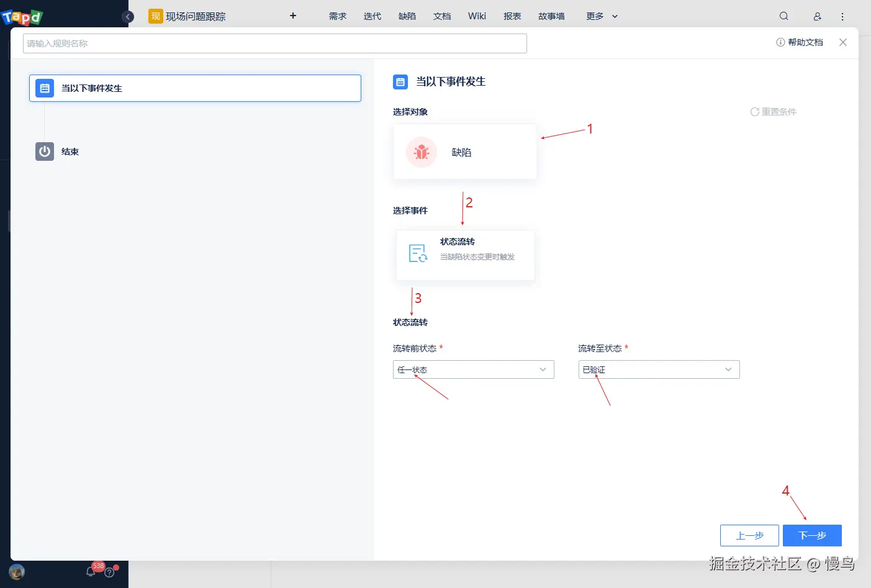Click the user avatar at bottom left

pos(17,572)
